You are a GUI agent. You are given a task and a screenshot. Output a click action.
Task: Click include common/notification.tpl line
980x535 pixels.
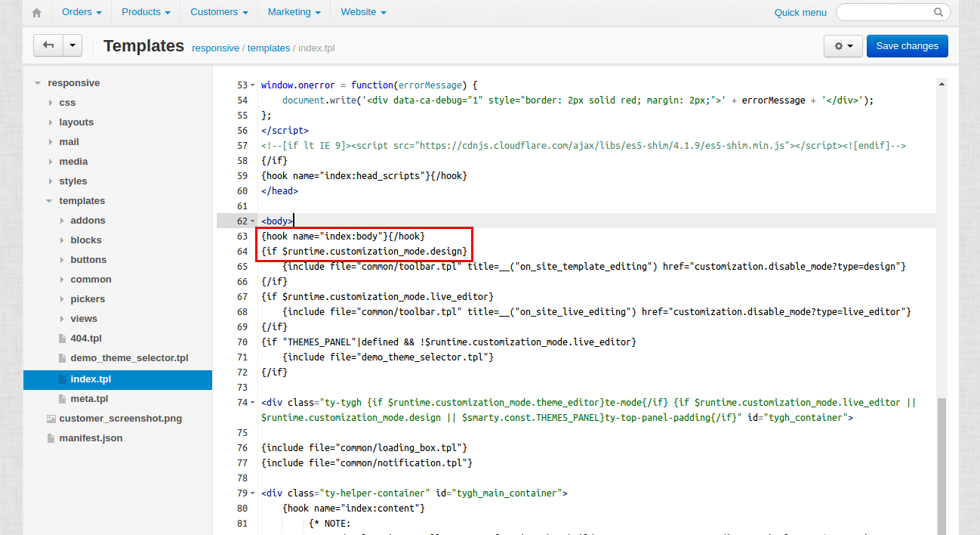(x=367, y=463)
